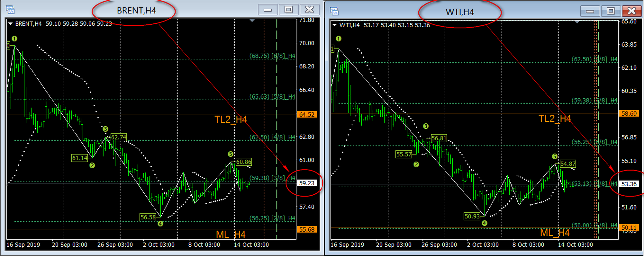Close the BRENT,H4 chart window

click(309, 10)
